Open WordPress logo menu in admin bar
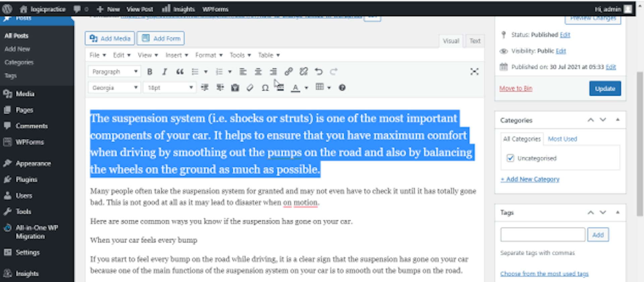 tap(7, 9)
